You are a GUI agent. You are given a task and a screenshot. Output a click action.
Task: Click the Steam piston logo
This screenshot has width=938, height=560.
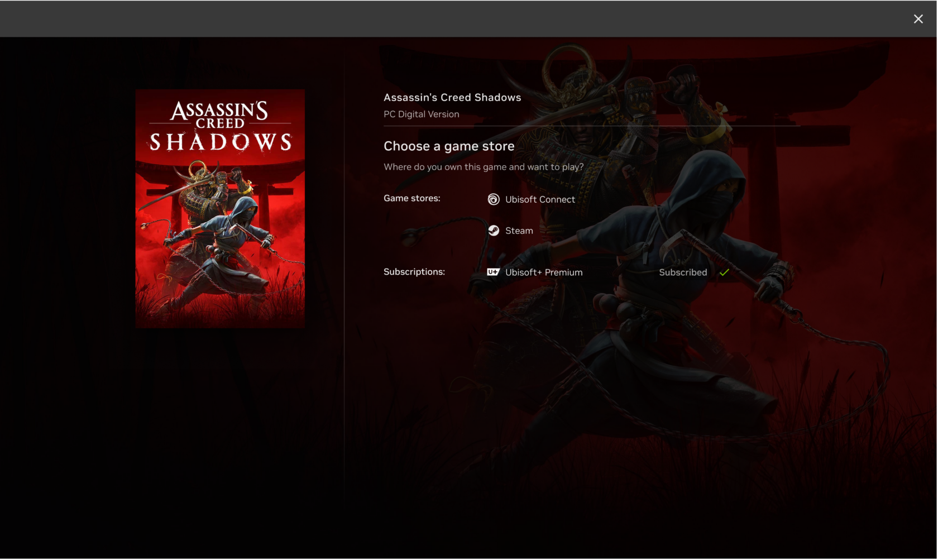pyautogui.click(x=494, y=230)
